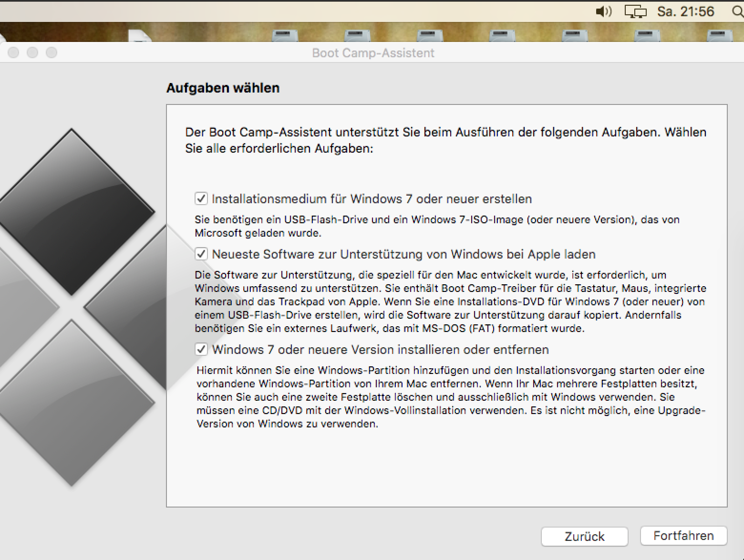
Task: Uncheck 'Installationsmedium für Windows 7 oder neuer erstellen'
Action: (201, 198)
